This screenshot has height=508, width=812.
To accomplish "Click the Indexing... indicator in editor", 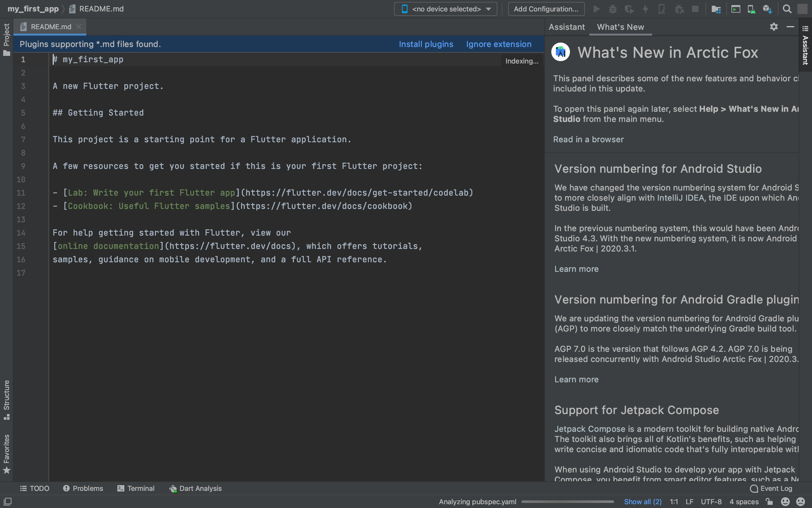I will [522, 61].
